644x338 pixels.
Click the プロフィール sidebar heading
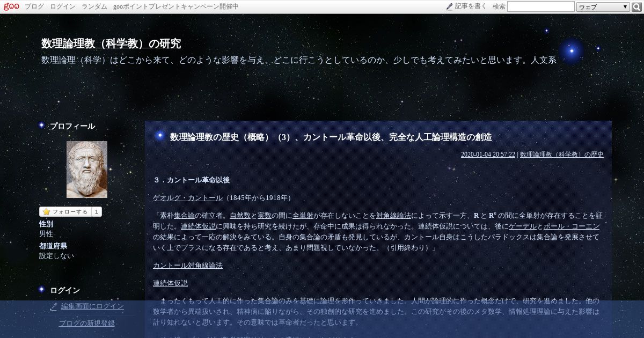72,126
